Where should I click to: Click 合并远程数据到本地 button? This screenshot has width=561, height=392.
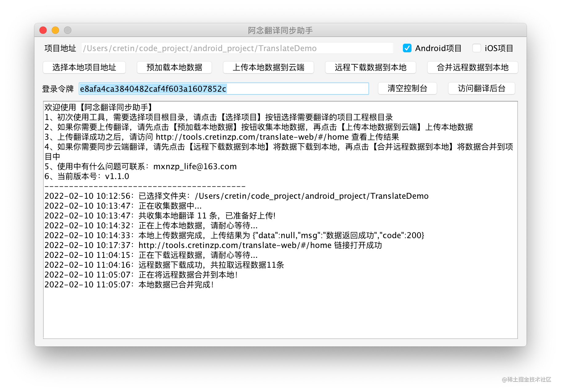click(x=473, y=67)
